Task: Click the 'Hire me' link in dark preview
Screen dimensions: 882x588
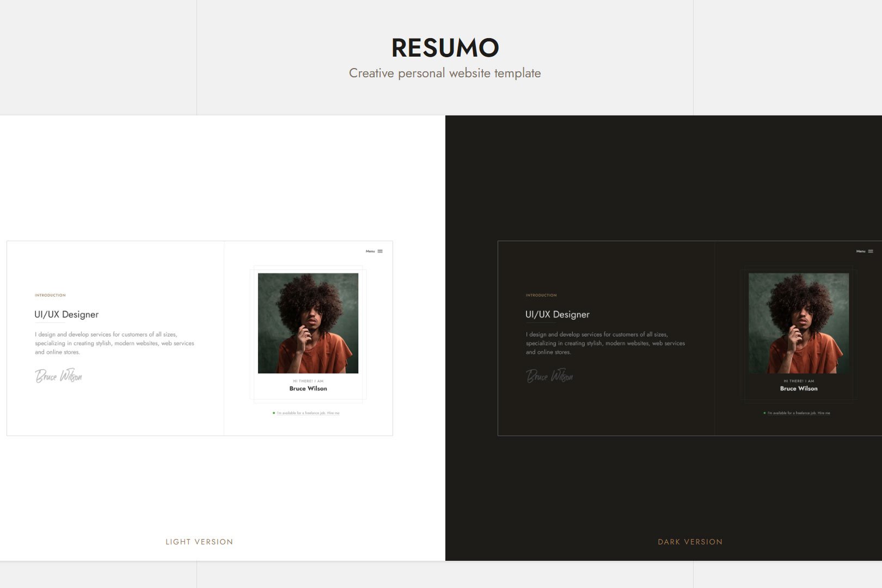Action: pyautogui.click(x=824, y=413)
